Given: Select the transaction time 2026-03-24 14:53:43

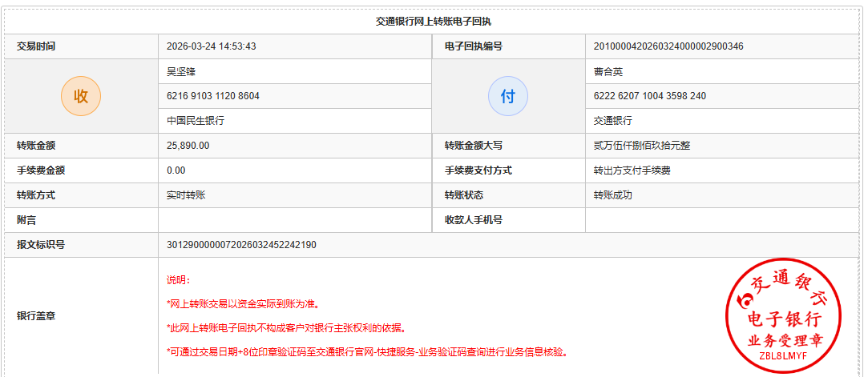Looking at the screenshot, I should tap(211, 46).
